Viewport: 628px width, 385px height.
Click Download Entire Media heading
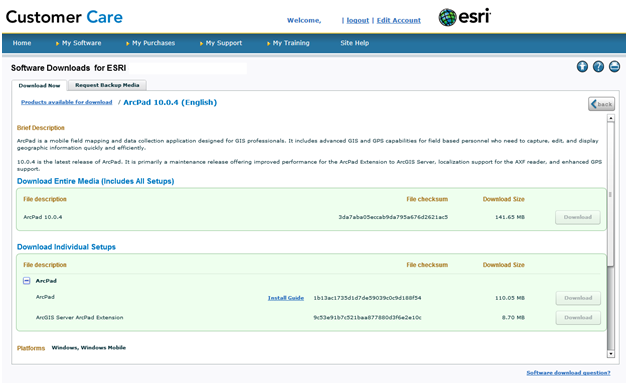[x=95, y=181]
